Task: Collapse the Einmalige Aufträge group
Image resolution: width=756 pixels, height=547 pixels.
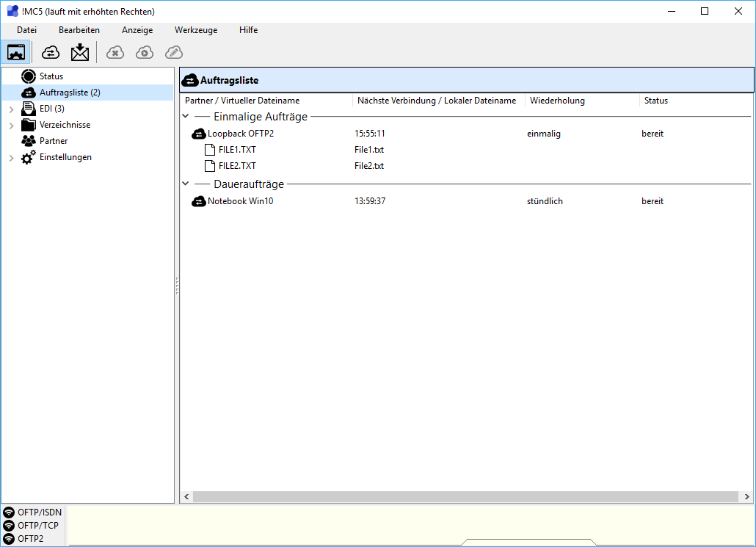Action: point(186,117)
